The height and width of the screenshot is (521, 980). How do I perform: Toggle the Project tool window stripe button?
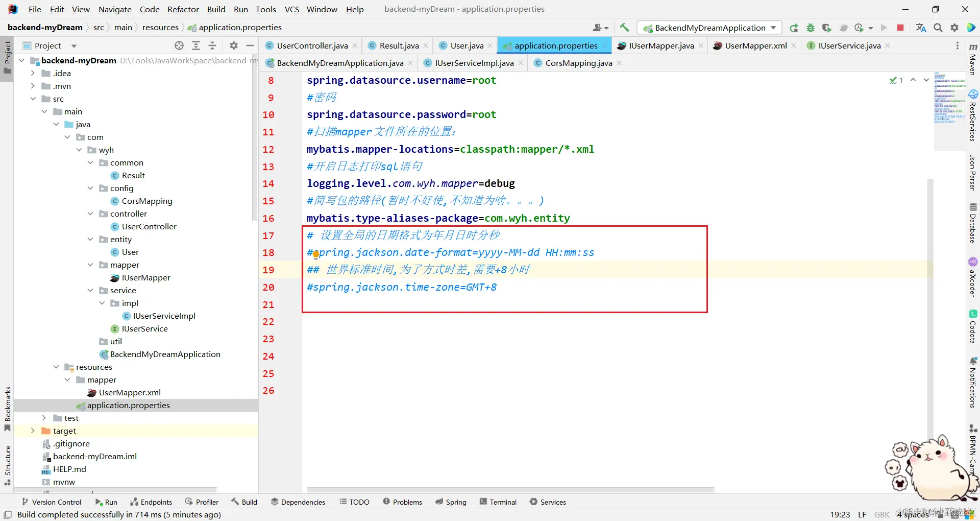tap(7, 57)
